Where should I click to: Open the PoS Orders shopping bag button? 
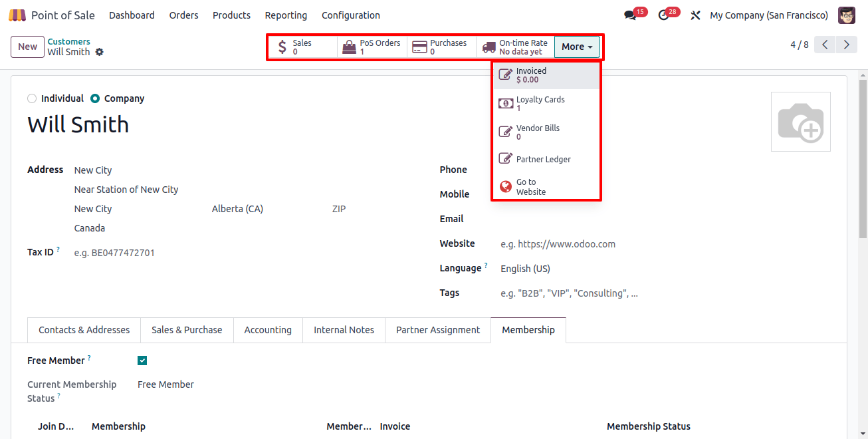coord(372,47)
